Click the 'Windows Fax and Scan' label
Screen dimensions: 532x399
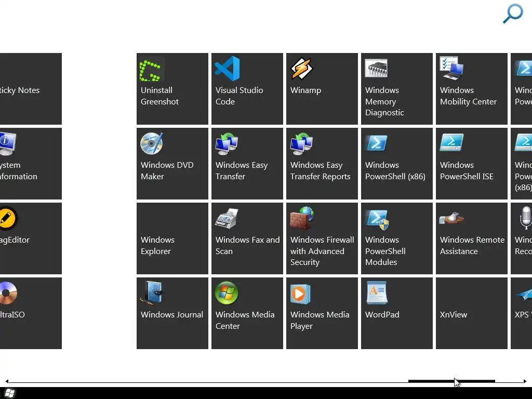pyautogui.click(x=248, y=245)
